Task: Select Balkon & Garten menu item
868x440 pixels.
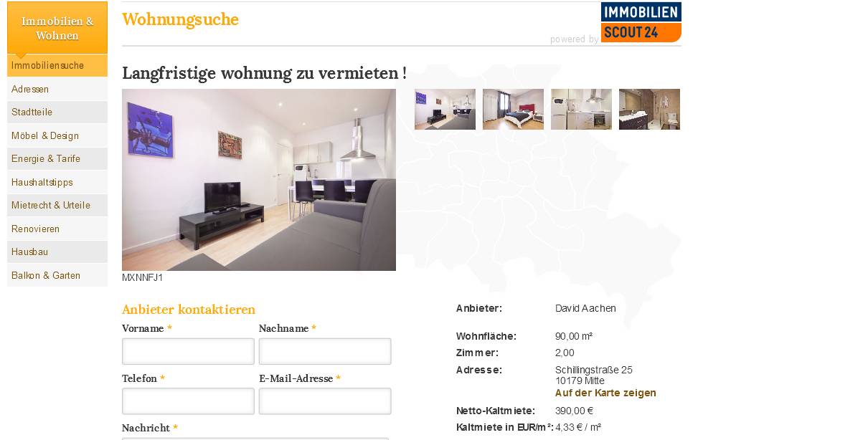Action: click(x=57, y=275)
